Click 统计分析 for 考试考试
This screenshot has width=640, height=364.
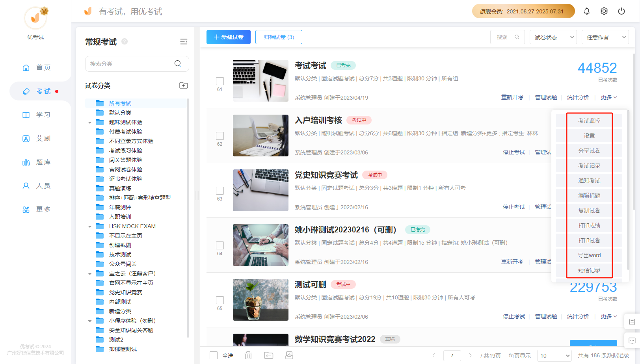[x=578, y=97]
